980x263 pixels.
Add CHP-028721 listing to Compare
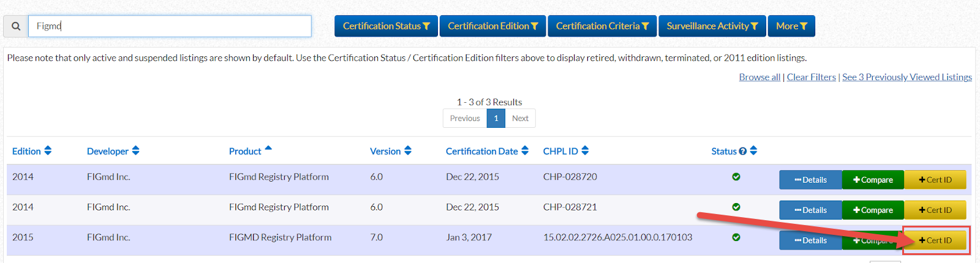coord(873,210)
